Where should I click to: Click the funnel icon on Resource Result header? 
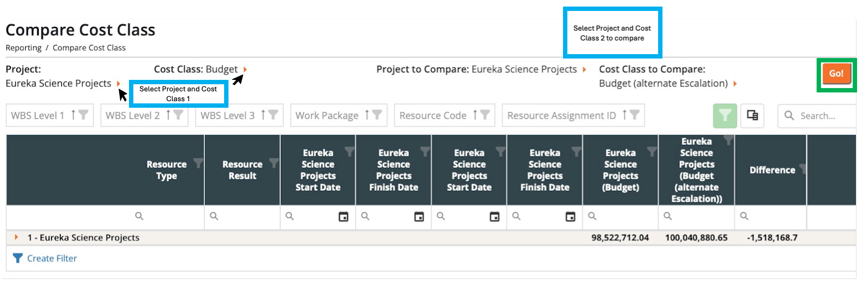274,163
